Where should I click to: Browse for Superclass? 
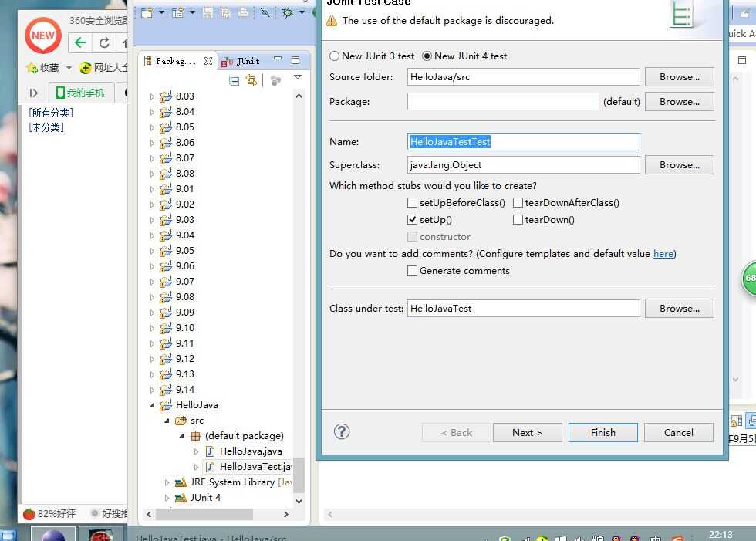pyautogui.click(x=679, y=164)
